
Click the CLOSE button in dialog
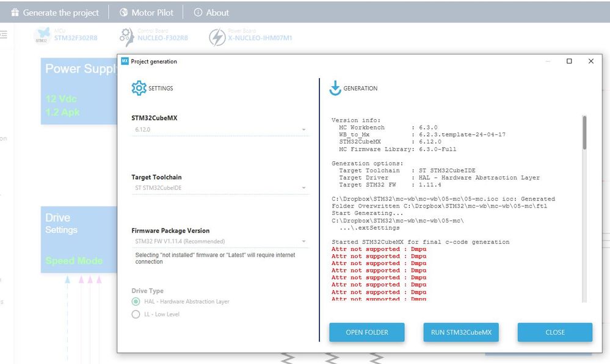555,332
